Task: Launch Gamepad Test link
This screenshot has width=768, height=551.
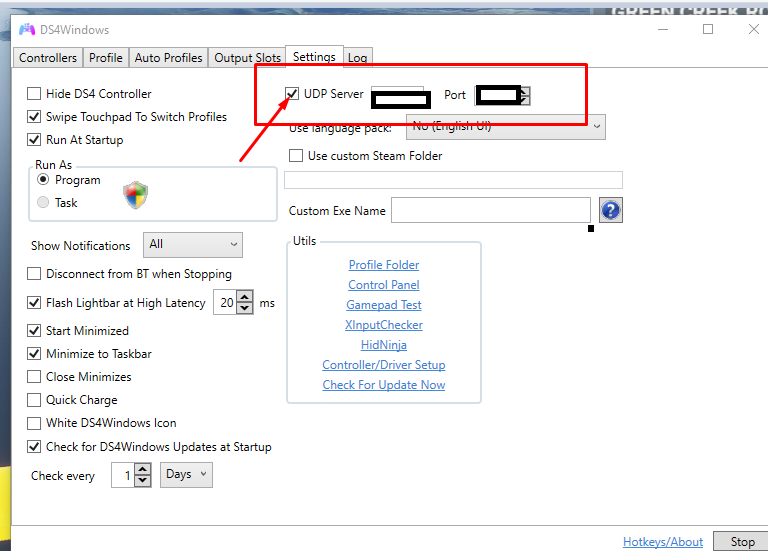Action: point(384,305)
